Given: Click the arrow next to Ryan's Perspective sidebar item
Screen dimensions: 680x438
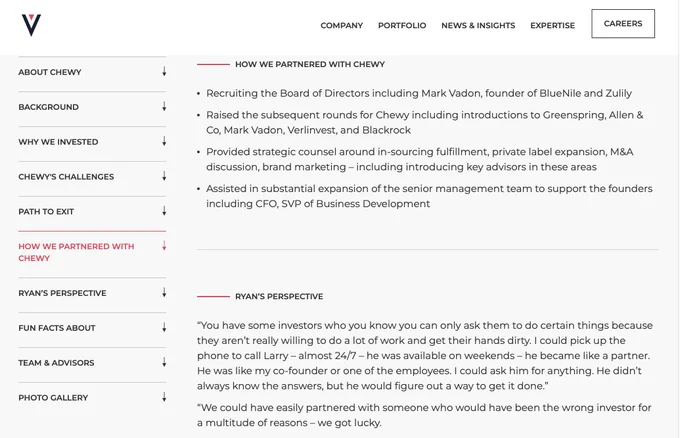Looking at the screenshot, I should [x=164, y=293].
